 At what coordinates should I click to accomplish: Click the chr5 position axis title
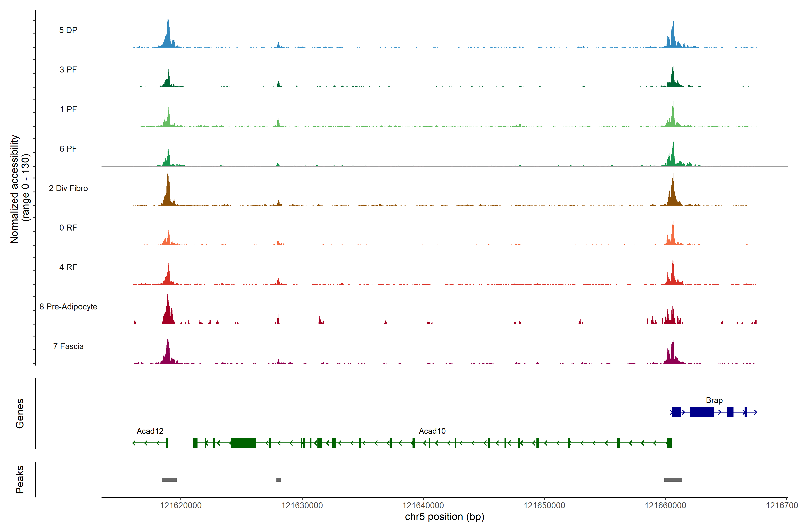tap(444, 517)
